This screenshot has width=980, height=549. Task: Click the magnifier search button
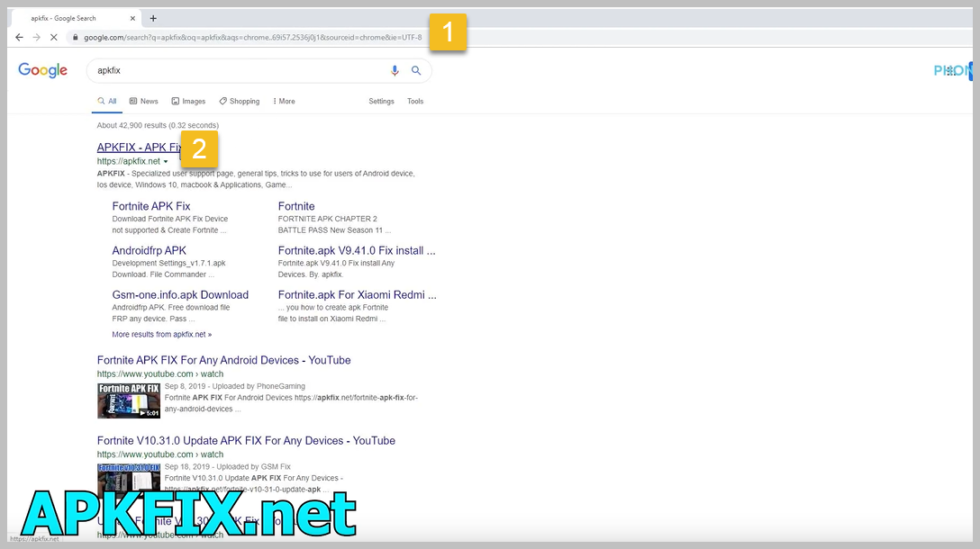(416, 70)
